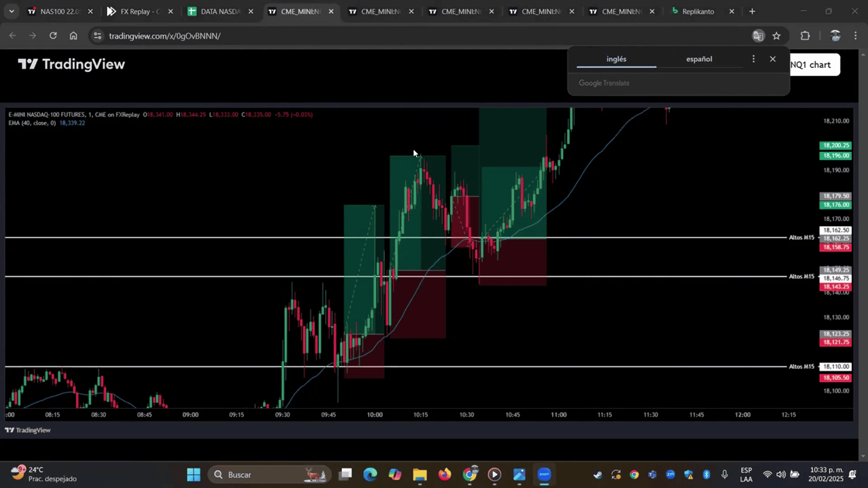868x488 pixels.
Task: Click the NQ1 chart button
Action: click(814, 65)
